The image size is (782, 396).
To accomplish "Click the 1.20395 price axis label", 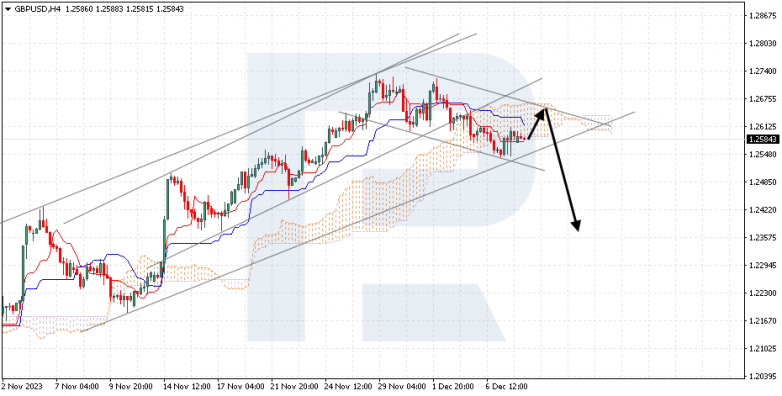I will 762,376.
